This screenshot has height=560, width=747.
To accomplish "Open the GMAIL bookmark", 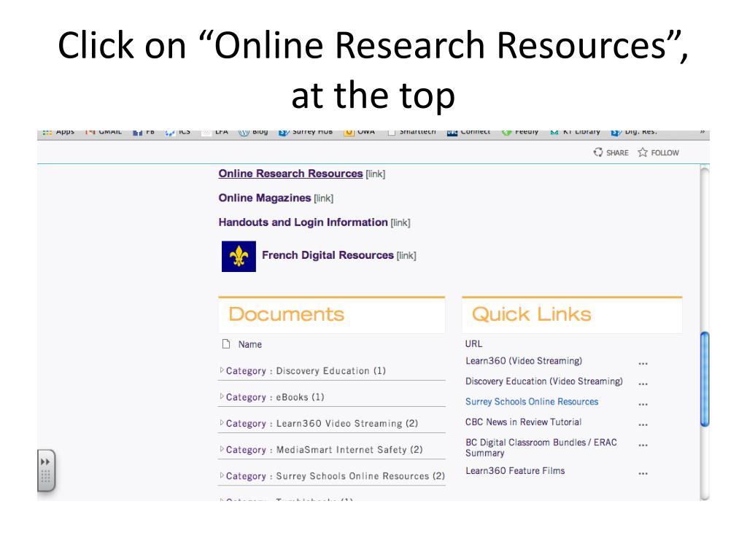I will [x=104, y=133].
